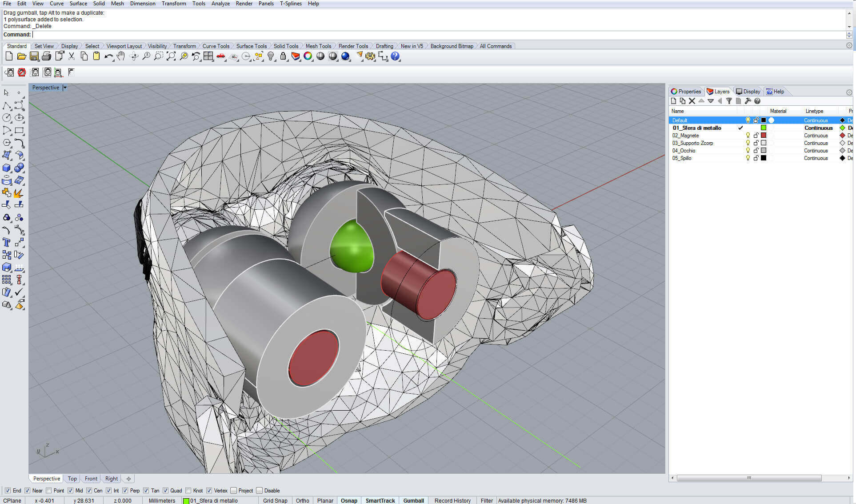Open the File menu
Viewport: 856px width, 504px height.
7,4
